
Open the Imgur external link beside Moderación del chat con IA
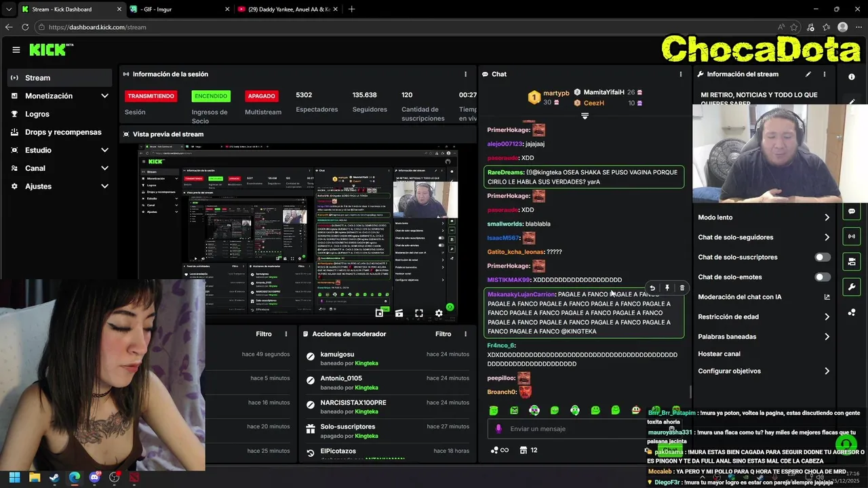pyautogui.click(x=827, y=297)
